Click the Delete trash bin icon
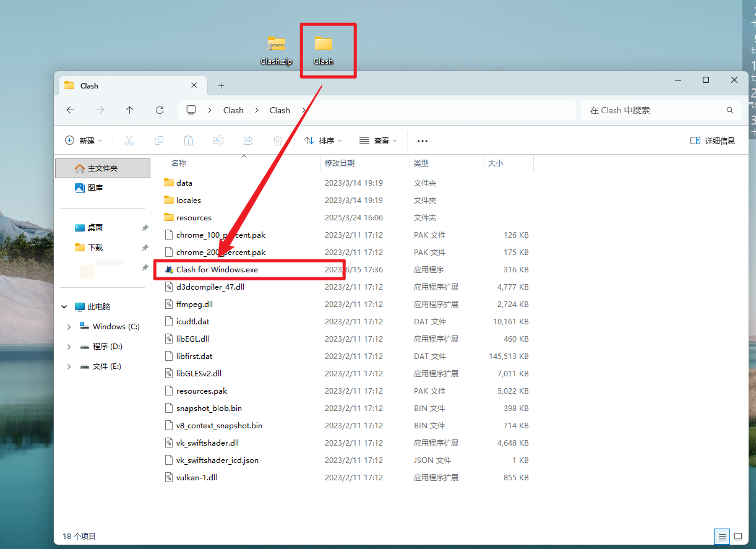This screenshot has width=756, height=549. click(278, 141)
